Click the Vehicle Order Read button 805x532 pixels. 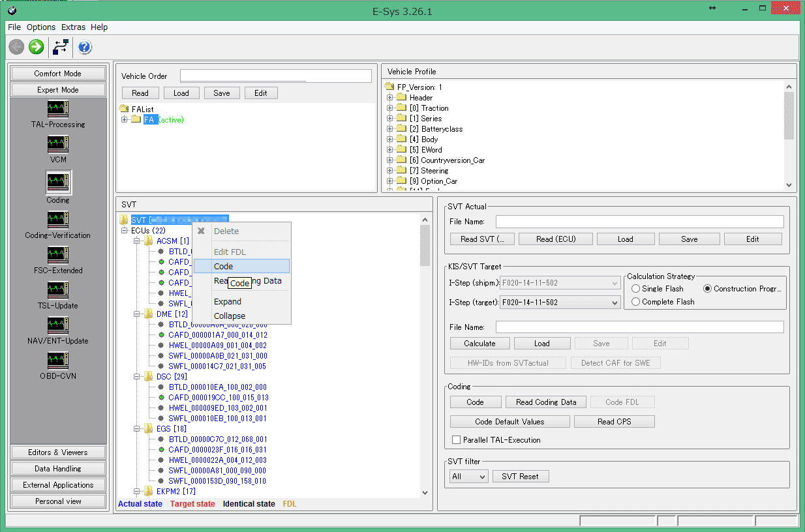click(140, 93)
